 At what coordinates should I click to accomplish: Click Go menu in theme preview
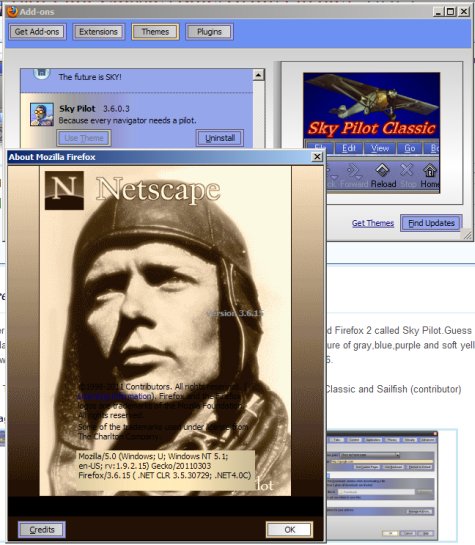[x=409, y=148]
